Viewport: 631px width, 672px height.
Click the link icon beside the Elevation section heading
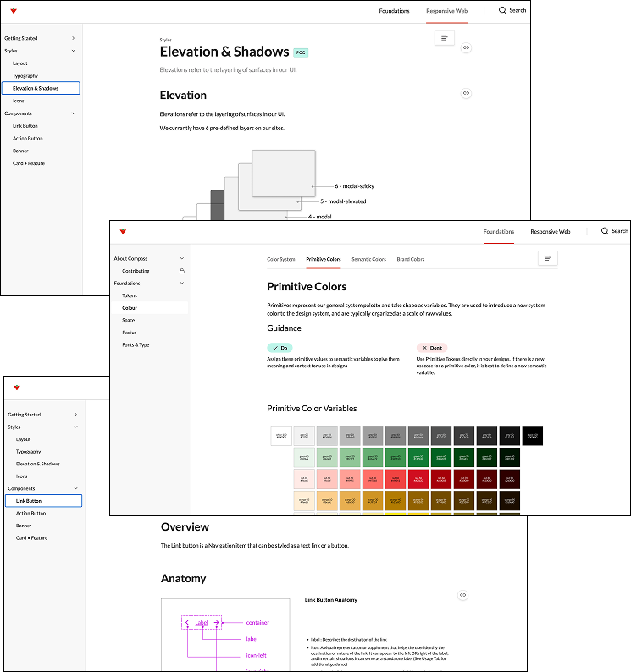pyautogui.click(x=466, y=93)
